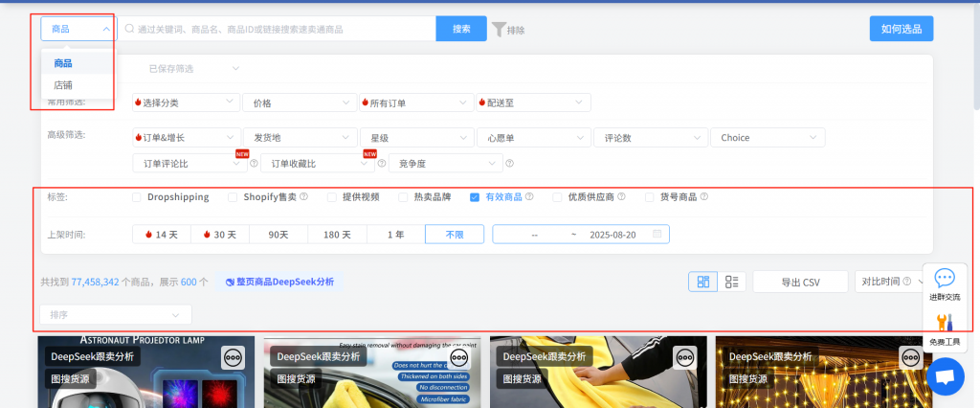Select 30 天 listing time tab
This screenshot has width=980, height=408.
(x=220, y=235)
